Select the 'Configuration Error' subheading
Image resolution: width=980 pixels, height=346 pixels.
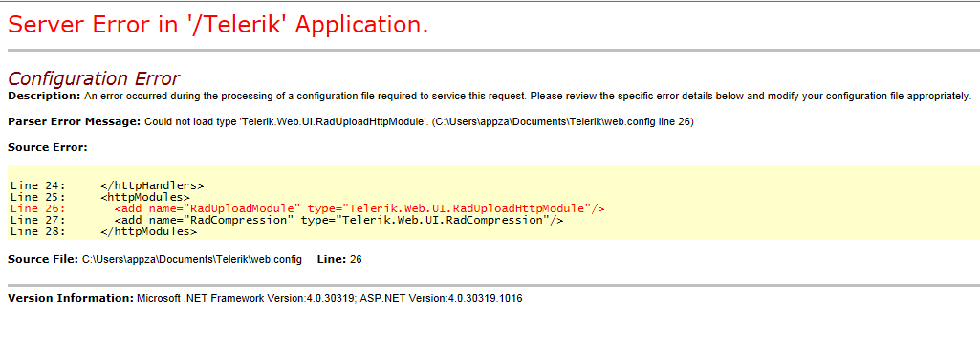[x=93, y=78]
